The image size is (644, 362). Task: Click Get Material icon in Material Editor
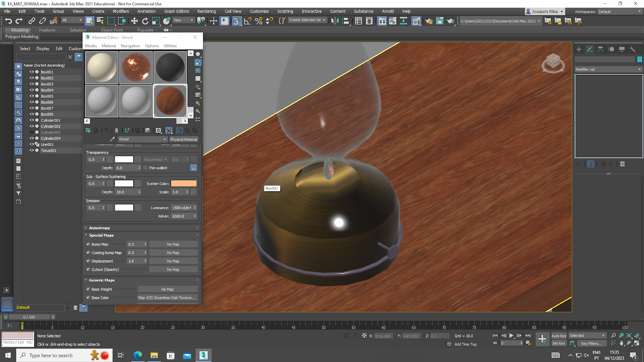[x=88, y=130]
